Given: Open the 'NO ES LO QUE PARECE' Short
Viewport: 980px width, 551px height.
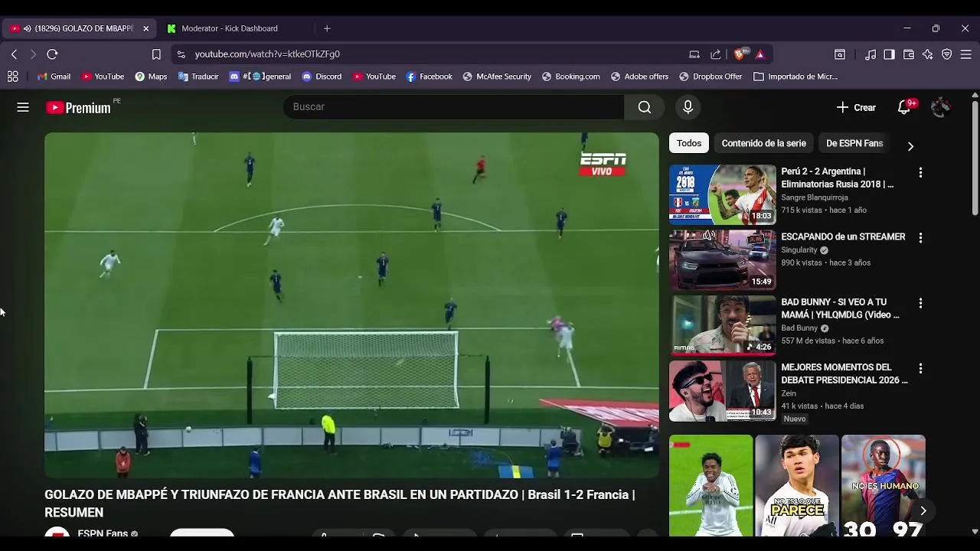Looking at the screenshot, I should point(797,486).
